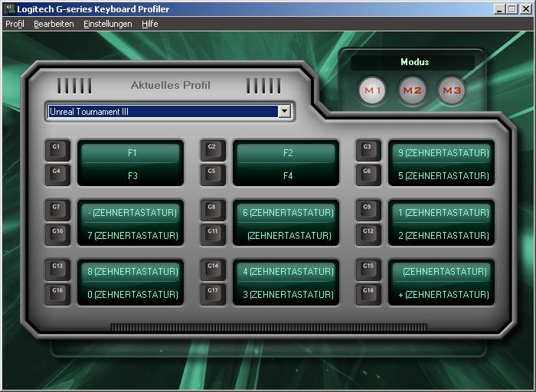Click the + (ZEHNERTASTATUR) assignment
This screenshot has width=536, height=392.
click(441, 294)
